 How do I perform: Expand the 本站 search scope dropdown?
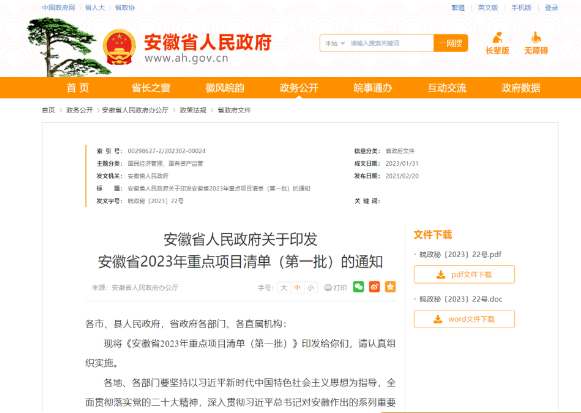tap(335, 43)
